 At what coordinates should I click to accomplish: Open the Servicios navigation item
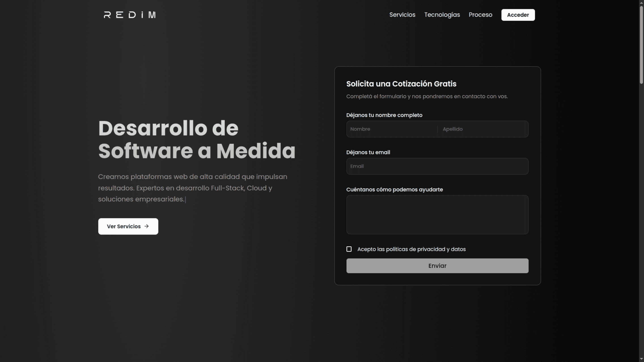402,15
